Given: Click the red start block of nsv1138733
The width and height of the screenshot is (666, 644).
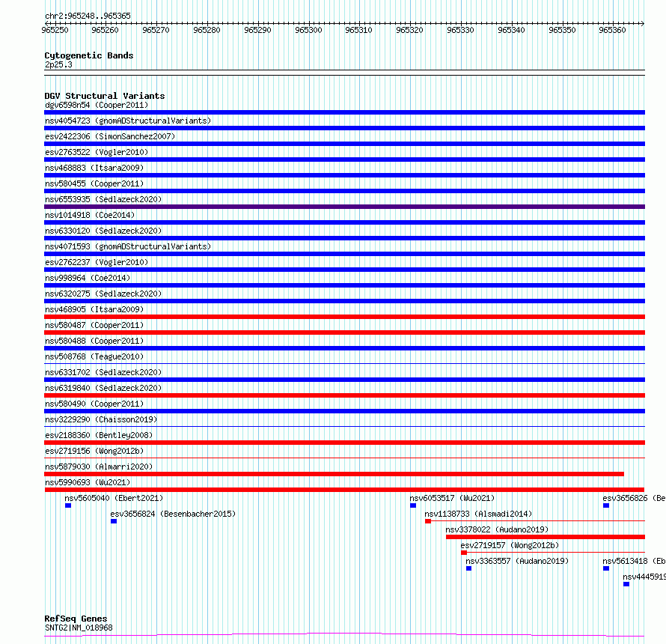Looking at the screenshot, I should (428, 521).
